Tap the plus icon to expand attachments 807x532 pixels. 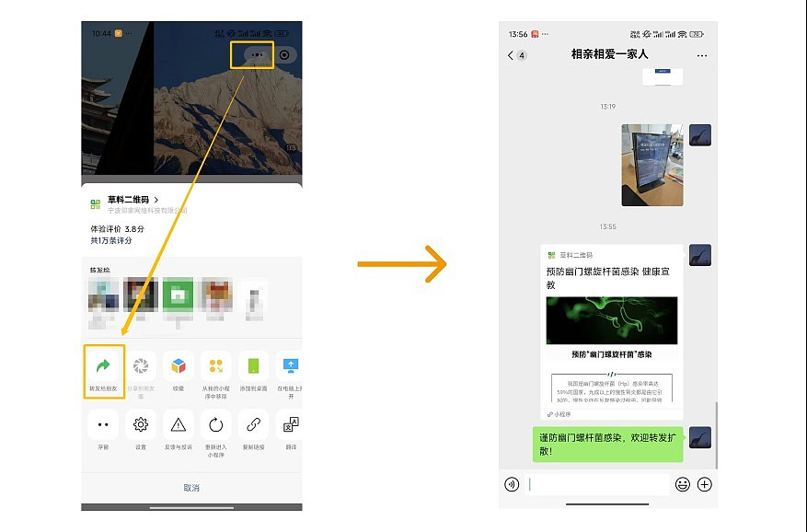705,484
